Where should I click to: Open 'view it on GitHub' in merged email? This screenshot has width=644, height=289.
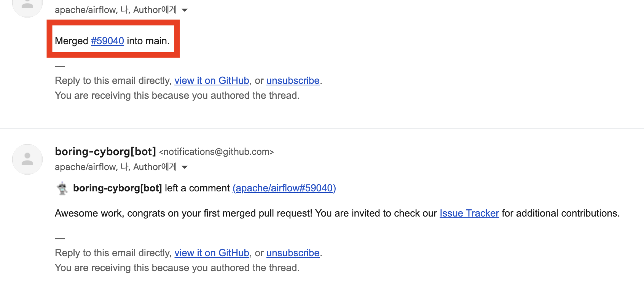(212, 81)
